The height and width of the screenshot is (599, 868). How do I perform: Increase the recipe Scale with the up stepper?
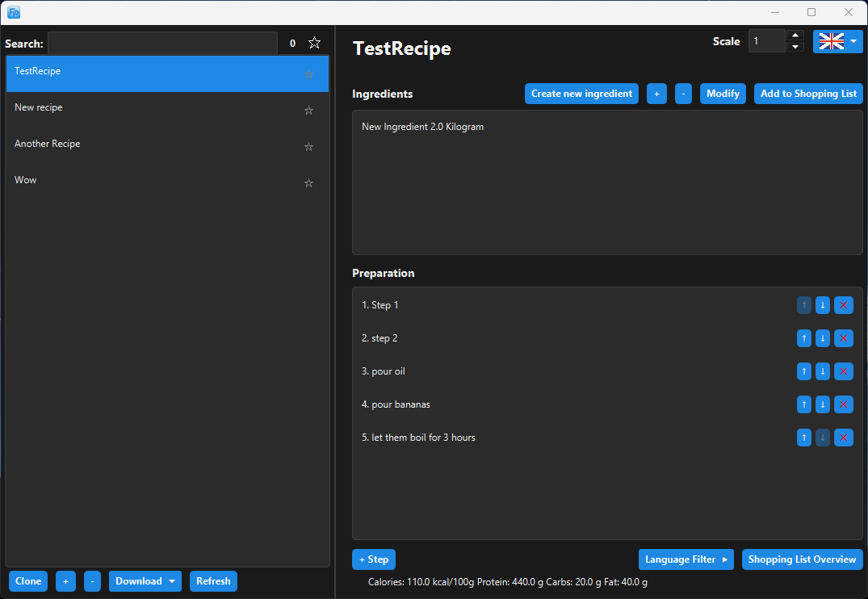click(795, 36)
